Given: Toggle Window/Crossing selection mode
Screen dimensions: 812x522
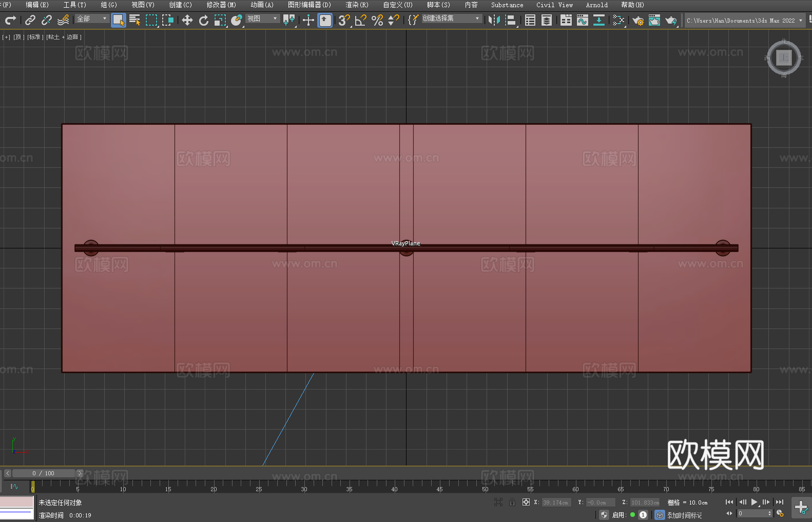Looking at the screenshot, I should pyautogui.click(x=168, y=20).
